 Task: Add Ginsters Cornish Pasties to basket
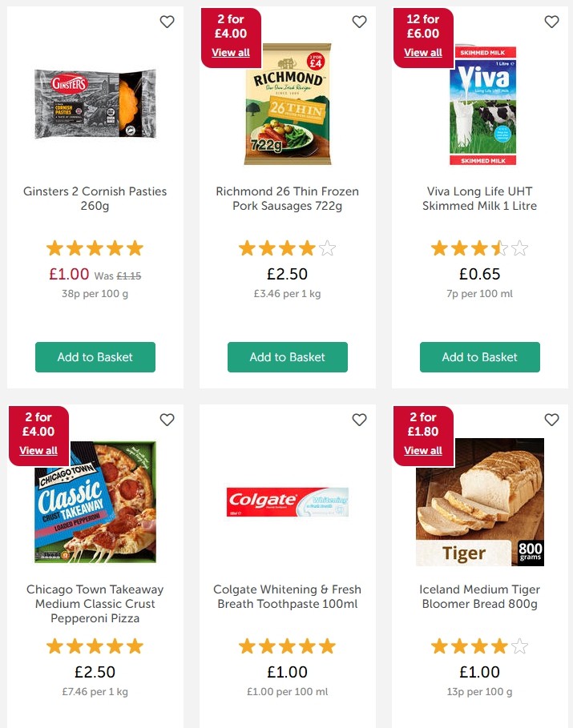95,357
